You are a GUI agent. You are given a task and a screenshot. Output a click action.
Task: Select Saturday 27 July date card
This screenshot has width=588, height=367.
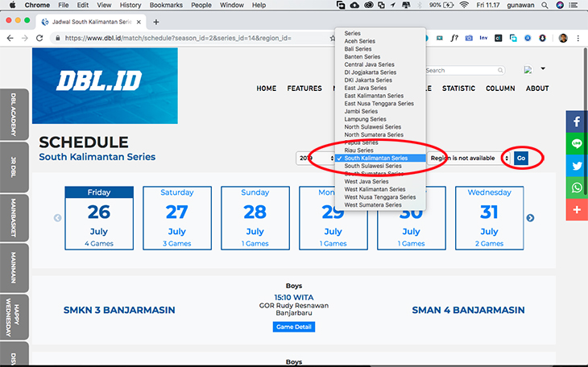click(x=177, y=218)
